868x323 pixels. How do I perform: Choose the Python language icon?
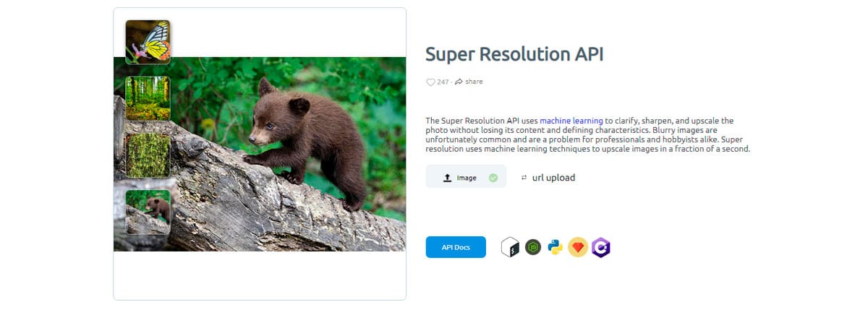coord(556,248)
